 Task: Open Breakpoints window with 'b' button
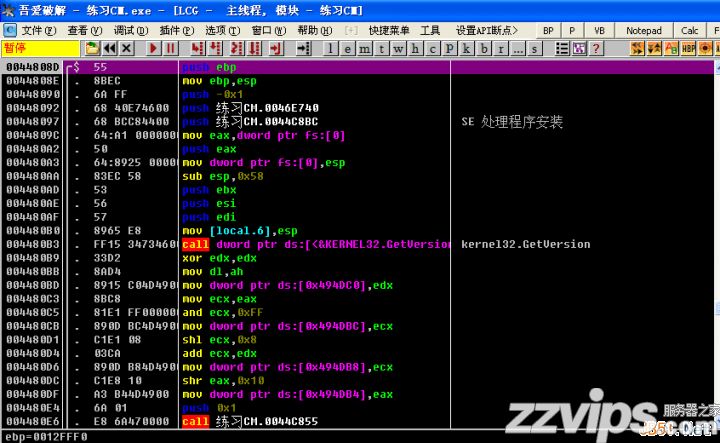click(x=484, y=48)
